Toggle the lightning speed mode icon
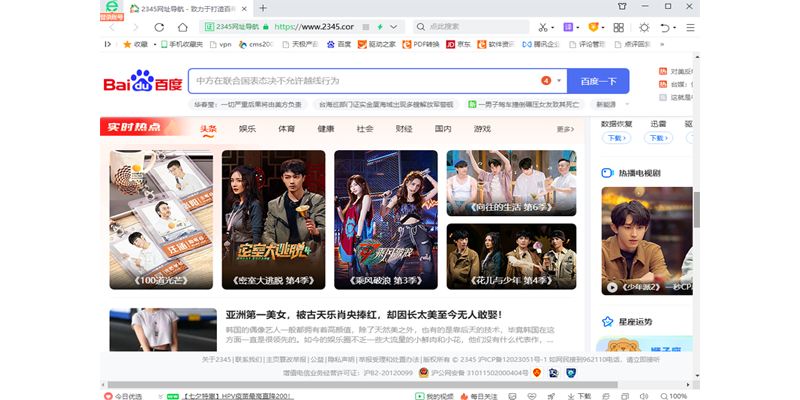Image resolution: width=800 pixels, height=400 pixels. 380,27
